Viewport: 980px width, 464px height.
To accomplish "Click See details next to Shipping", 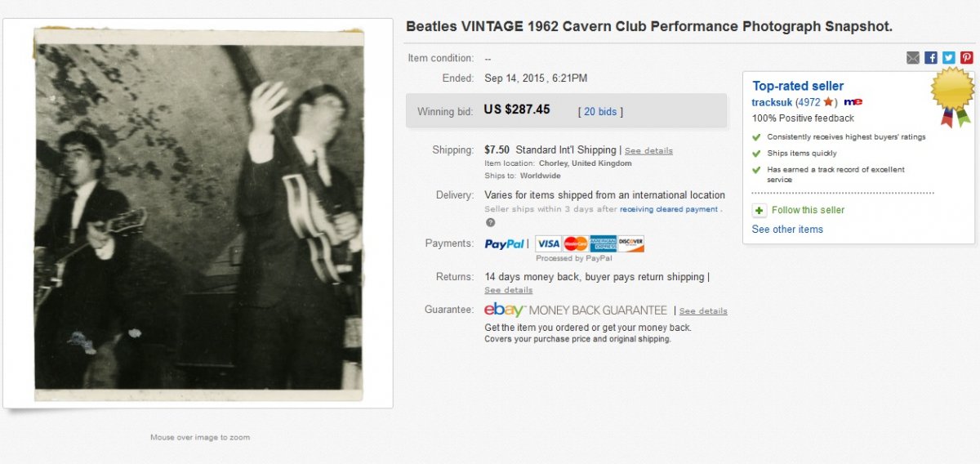I will coord(648,151).
